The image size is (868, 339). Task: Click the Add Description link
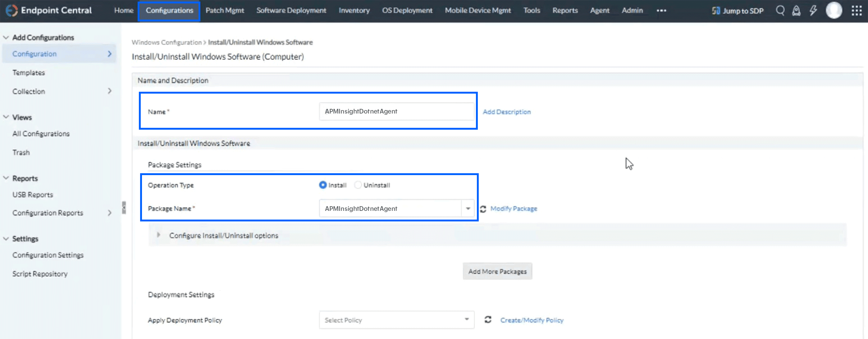point(506,112)
